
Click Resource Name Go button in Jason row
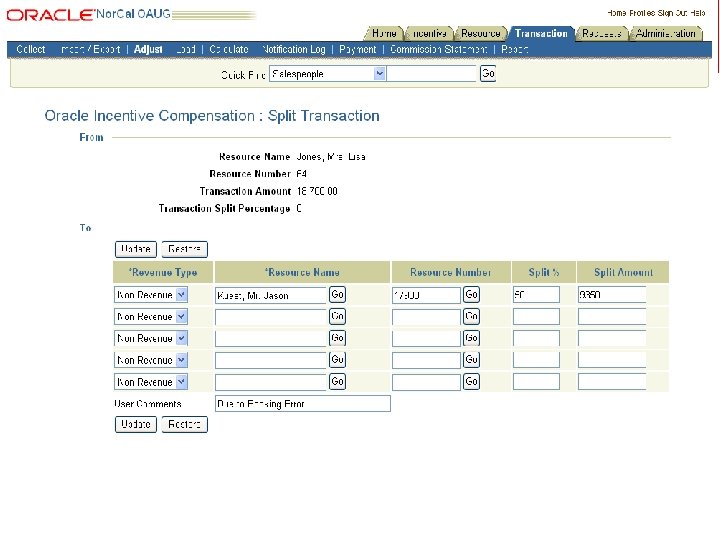tap(337, 295)
